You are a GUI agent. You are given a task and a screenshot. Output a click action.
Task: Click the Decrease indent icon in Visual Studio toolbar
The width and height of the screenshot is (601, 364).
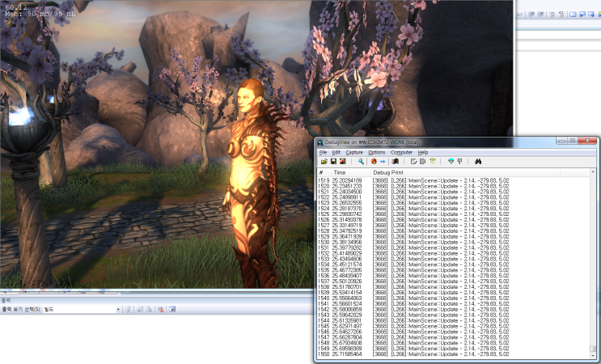(x=531, y=15)
